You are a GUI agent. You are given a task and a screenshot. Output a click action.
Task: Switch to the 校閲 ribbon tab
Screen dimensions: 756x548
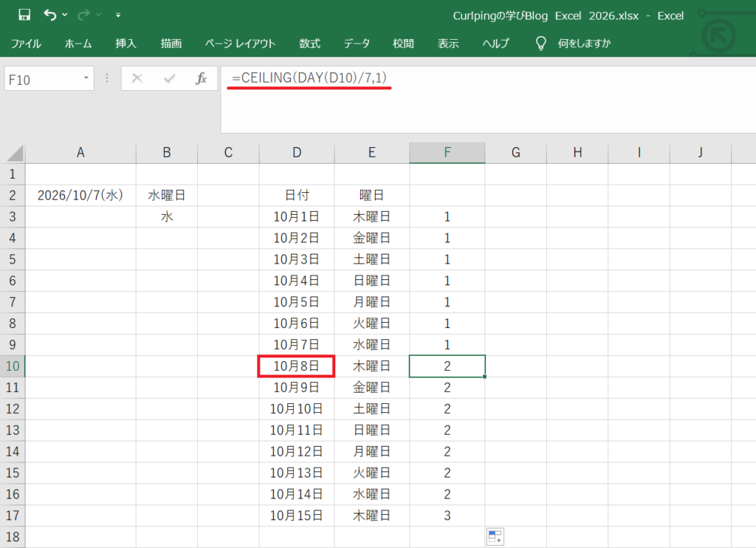(403, 44)
